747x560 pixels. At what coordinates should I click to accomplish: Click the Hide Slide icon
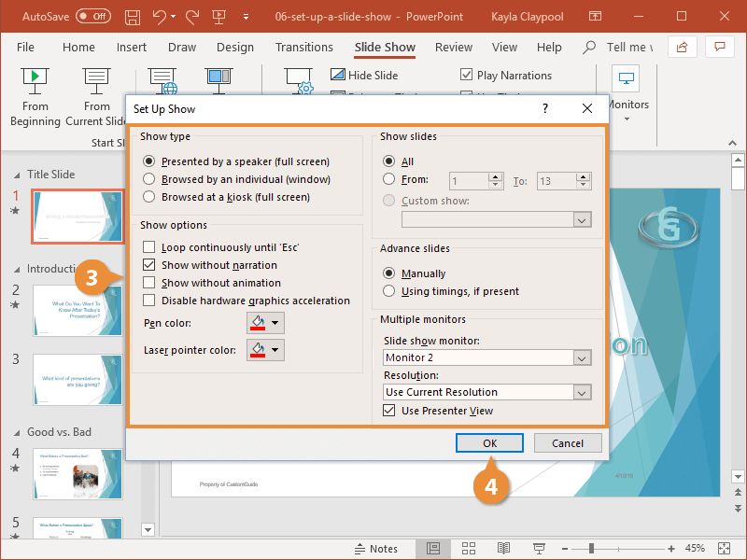[337, 75]
